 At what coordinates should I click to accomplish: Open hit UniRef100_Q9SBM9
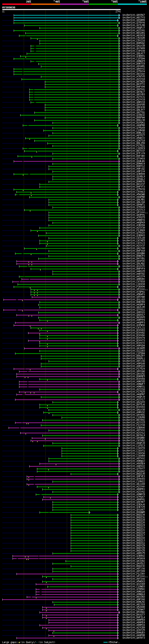tap(134, 20)
